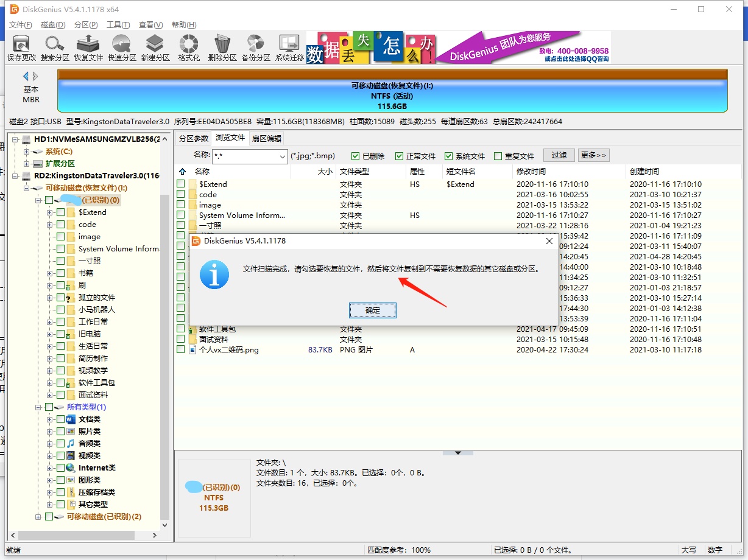This screenshot has width=748, height=560.
Task: Close the DiskGenius message dialog
Action: pos(549,241)
